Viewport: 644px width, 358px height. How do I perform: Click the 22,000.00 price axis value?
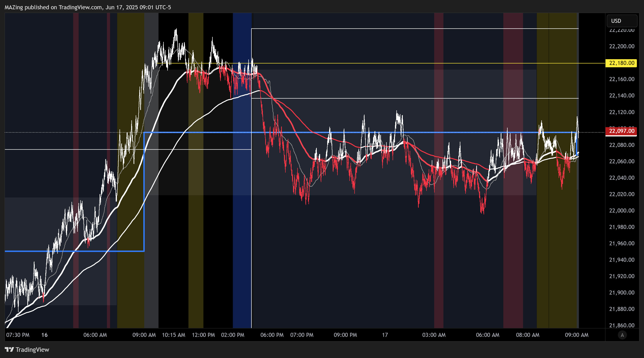(x=622, y=211)
